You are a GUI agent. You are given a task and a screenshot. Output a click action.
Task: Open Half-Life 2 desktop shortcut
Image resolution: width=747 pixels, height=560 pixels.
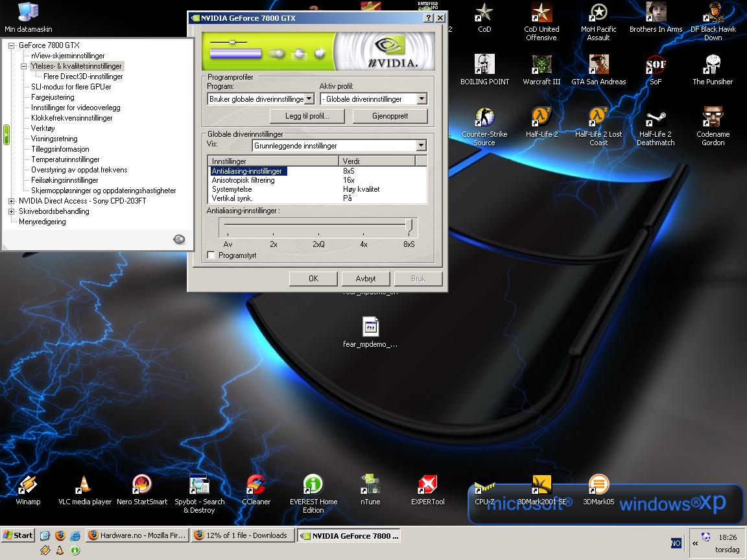tap(541, 122)
